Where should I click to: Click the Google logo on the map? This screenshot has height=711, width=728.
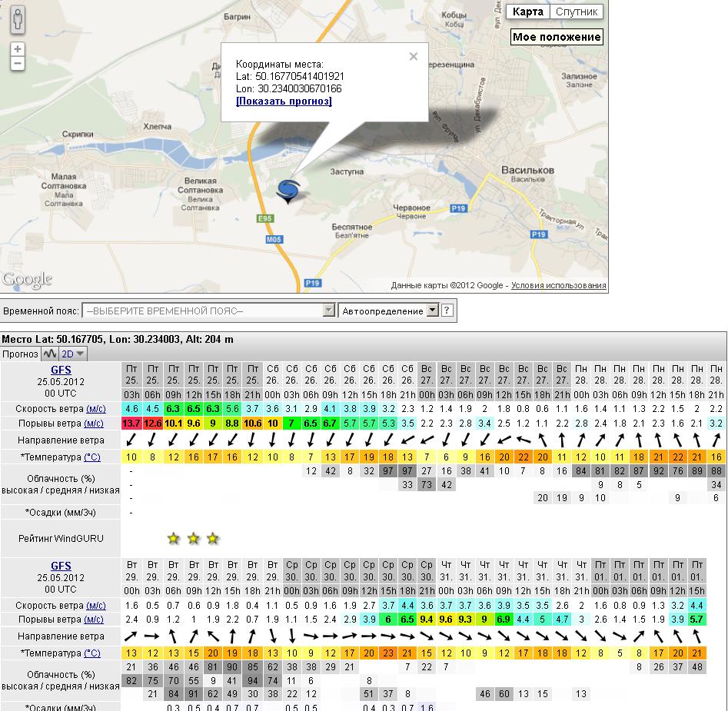click(27, 279)
